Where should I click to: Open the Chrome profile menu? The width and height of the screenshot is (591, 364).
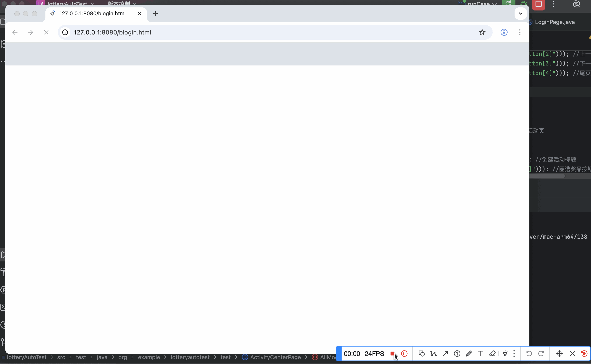tap(504, 32)
